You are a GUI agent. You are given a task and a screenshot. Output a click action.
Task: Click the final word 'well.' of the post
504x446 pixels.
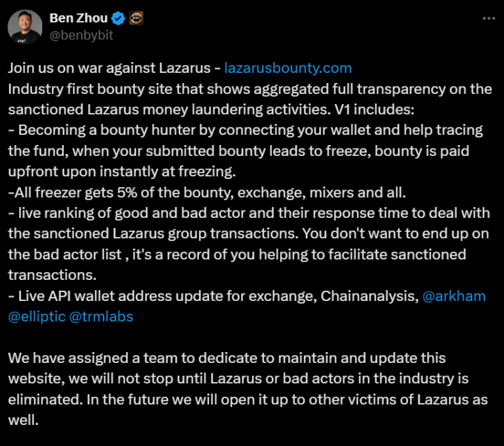(23, 420)
